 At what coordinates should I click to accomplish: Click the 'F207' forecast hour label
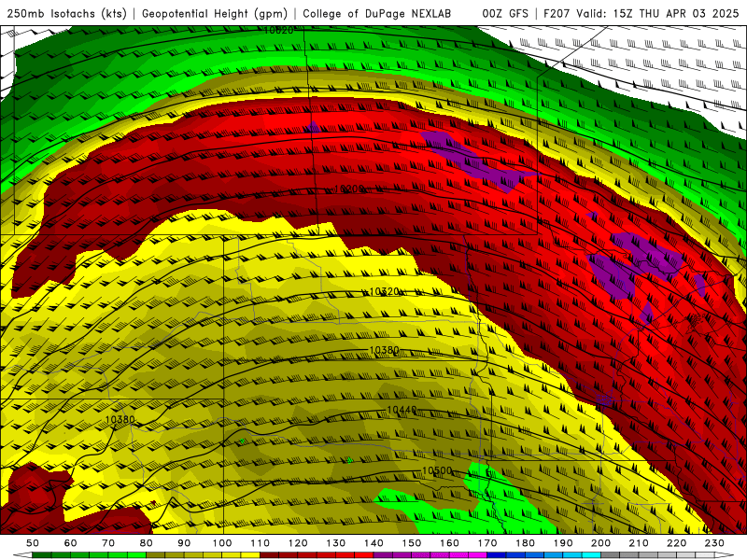557,13
